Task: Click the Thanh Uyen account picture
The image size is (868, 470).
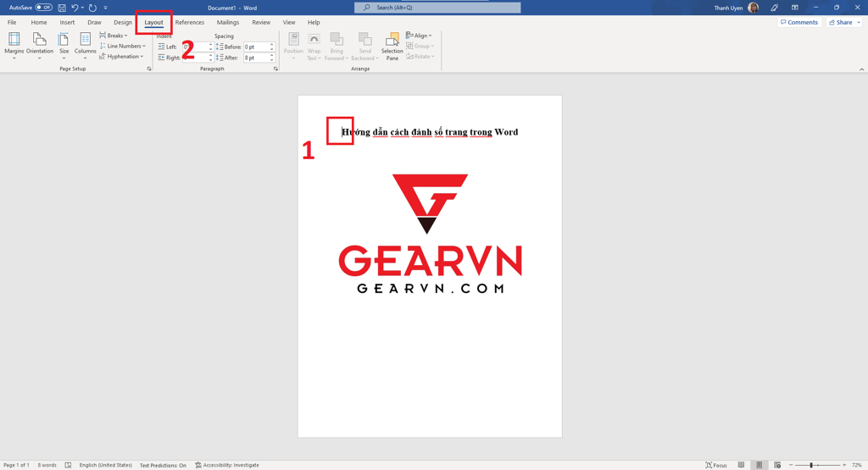Action: coord(753,8)
